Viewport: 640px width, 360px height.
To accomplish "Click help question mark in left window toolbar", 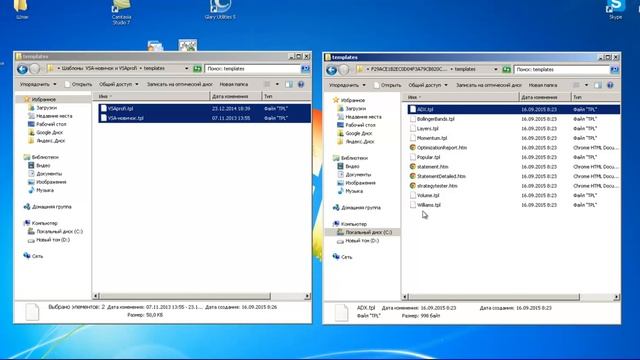I will tap(301, 84).
